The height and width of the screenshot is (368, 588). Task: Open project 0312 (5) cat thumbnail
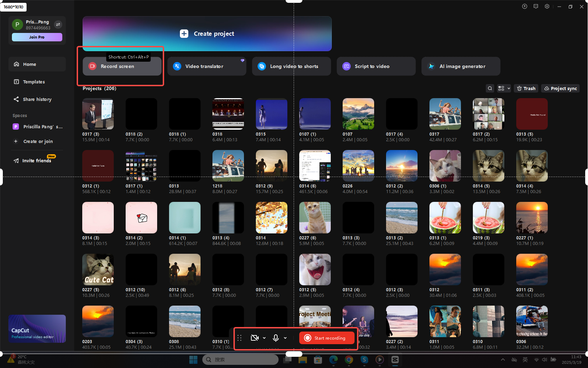tap(315, 270)
